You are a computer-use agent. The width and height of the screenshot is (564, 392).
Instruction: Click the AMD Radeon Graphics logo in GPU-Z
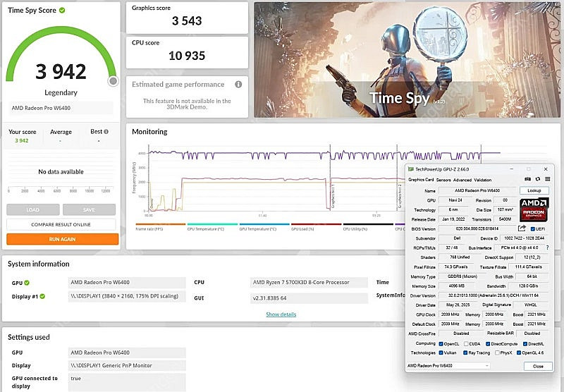click(x=534, y=209)
